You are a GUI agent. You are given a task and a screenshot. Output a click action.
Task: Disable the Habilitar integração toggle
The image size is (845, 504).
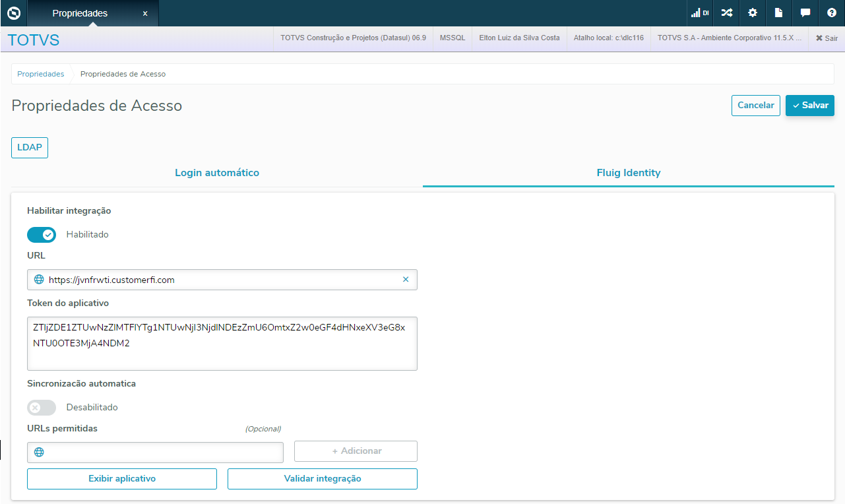click(x=42, y=235)
